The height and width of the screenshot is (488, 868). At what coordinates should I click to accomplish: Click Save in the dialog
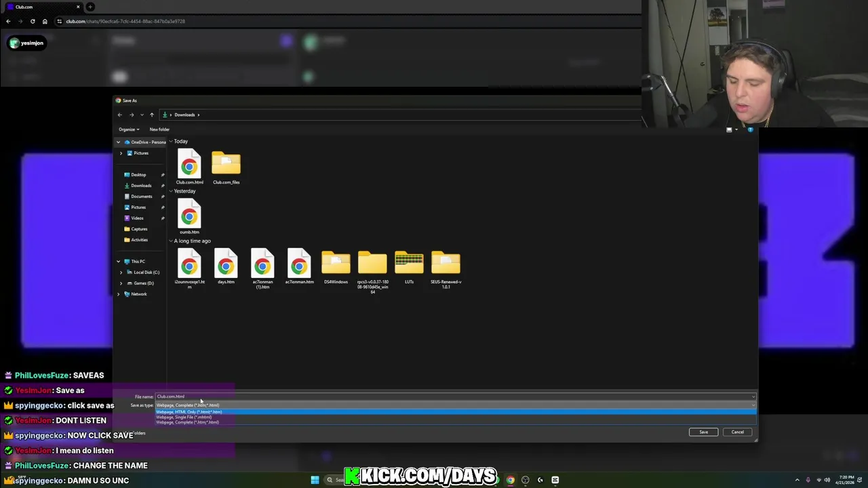tap(703, 432)
